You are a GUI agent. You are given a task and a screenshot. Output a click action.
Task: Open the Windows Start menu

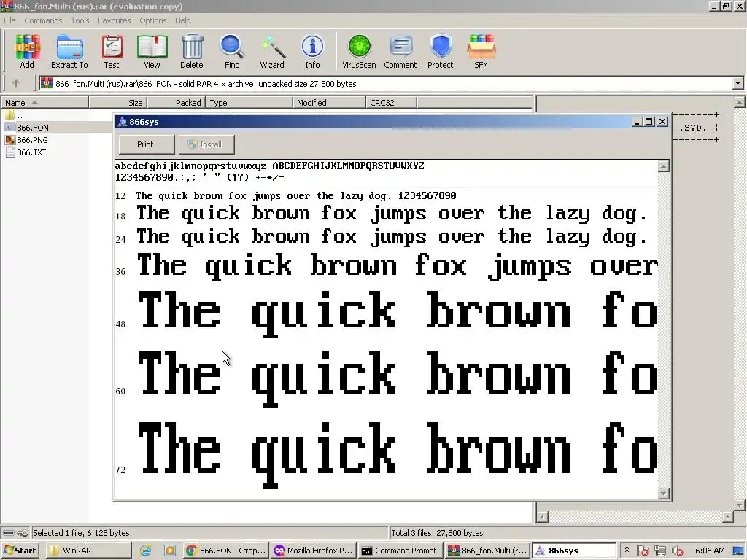coord(20,551)
